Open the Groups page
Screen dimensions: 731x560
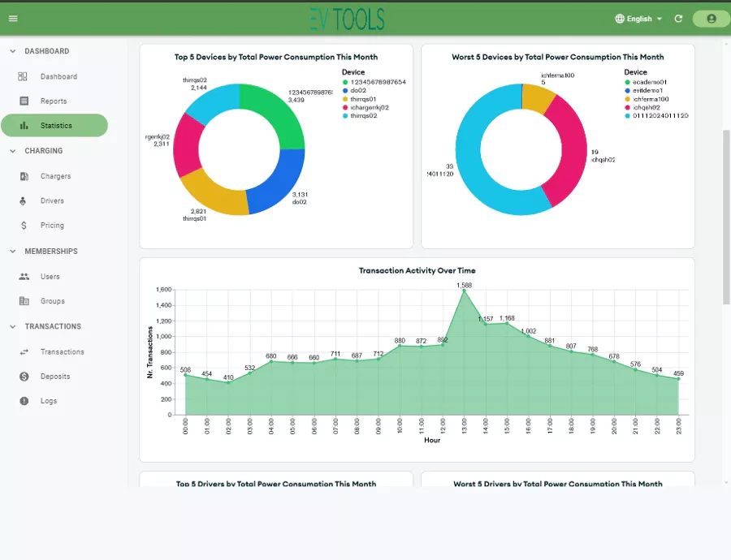pos(52,301)
